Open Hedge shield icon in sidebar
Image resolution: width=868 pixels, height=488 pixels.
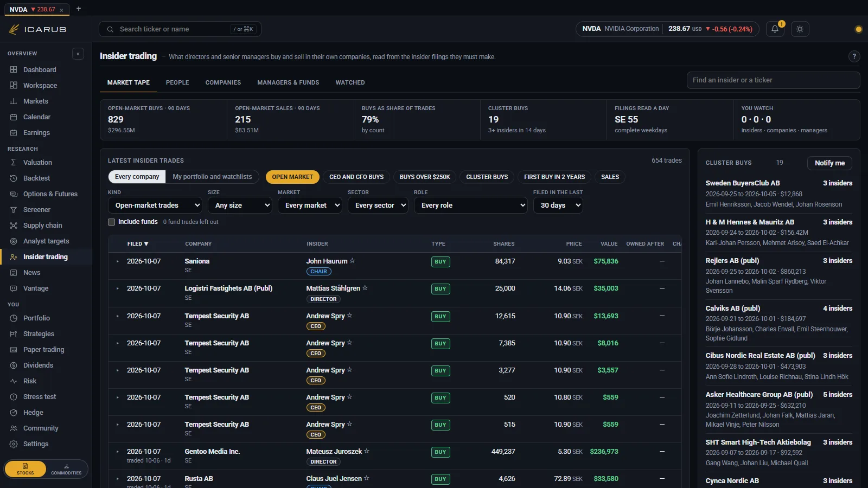(14, 413)
